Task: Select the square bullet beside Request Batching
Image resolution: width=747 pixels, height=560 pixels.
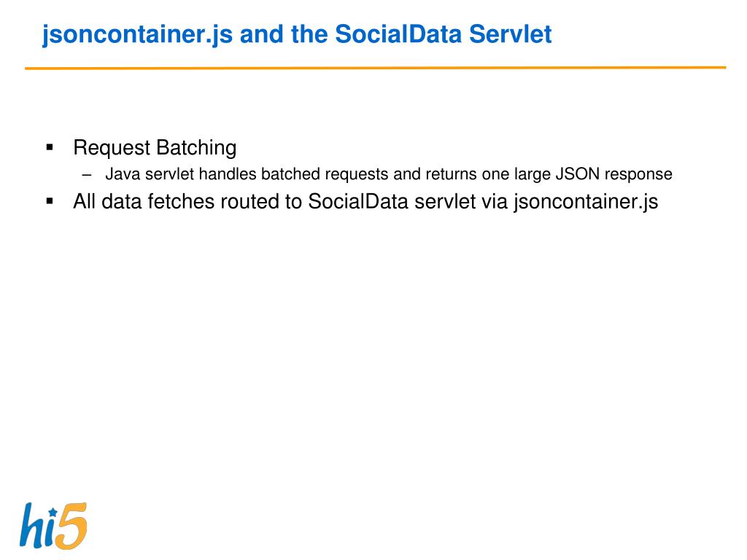Action: (50, 147)
